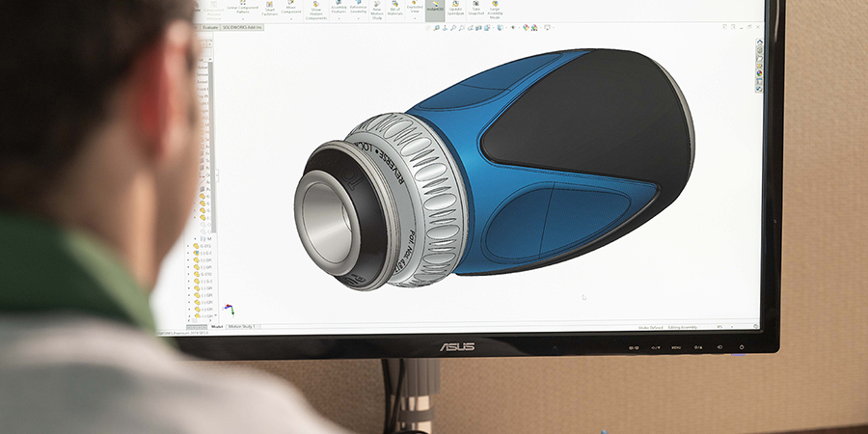Open the Appearances color ball in task pane
This screenshot has width=868, height=434.
click(x=760, y=73)
